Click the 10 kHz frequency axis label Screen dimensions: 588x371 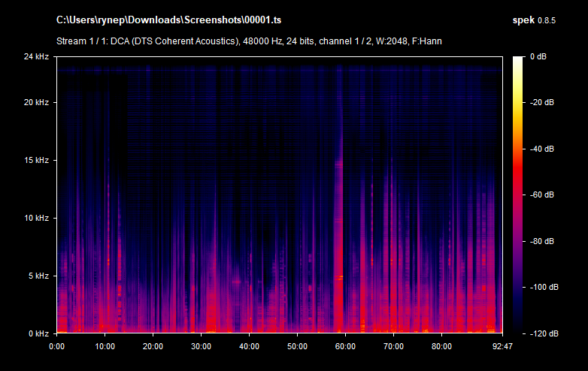tap(35, 219)
